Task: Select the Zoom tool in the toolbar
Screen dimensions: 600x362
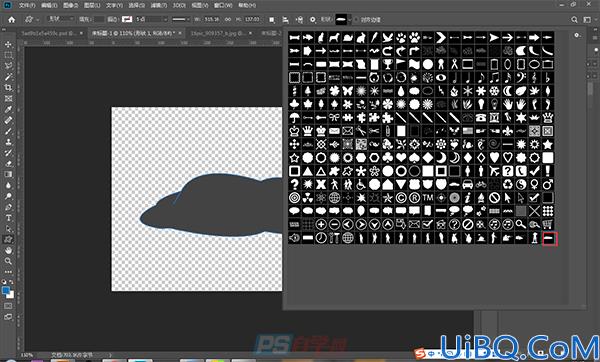Action: pos(8,261)
